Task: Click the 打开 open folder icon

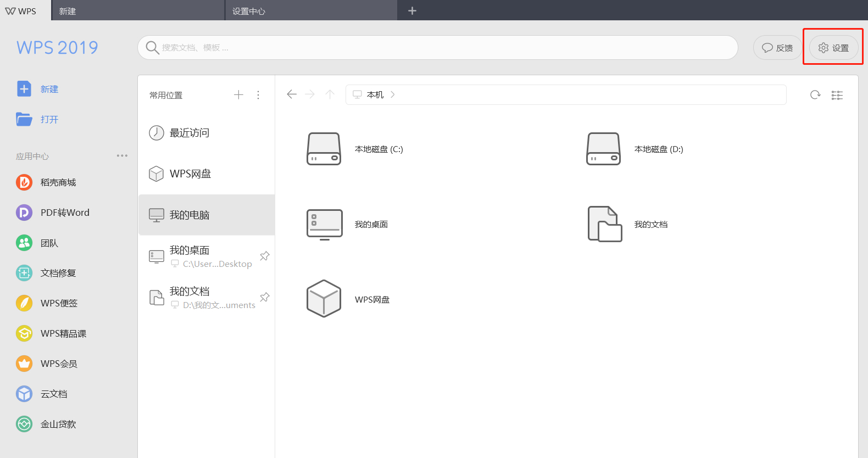Action: 24,119
